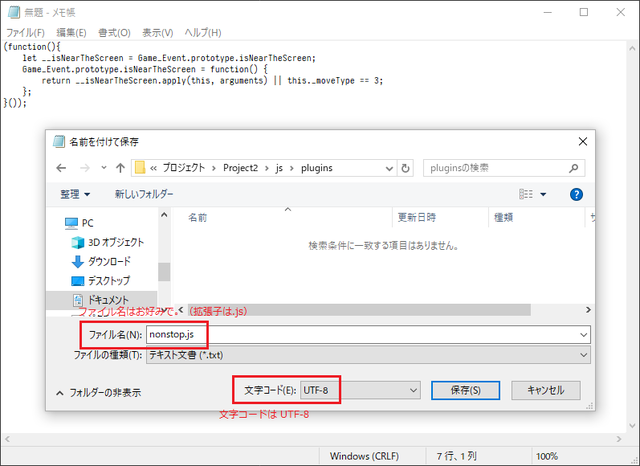
Task: Maximize the Notepad window
Action: click(x=584, y=12)
